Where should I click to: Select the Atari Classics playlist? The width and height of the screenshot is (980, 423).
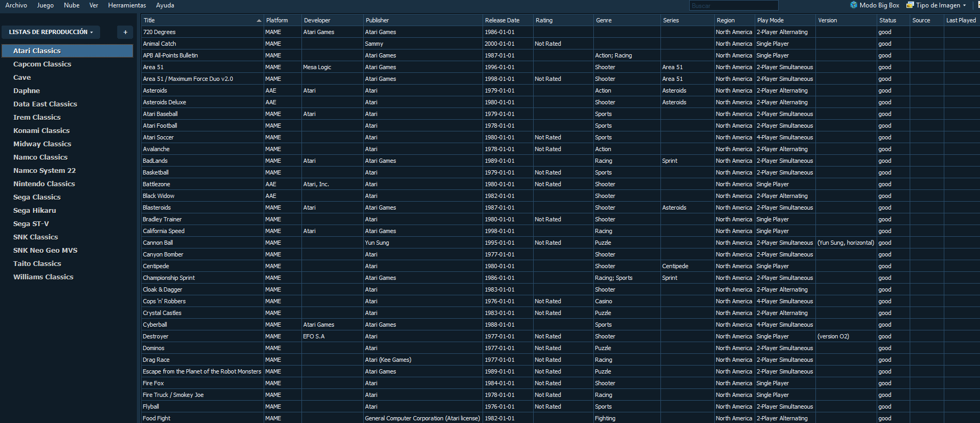(x=67, y=51)
